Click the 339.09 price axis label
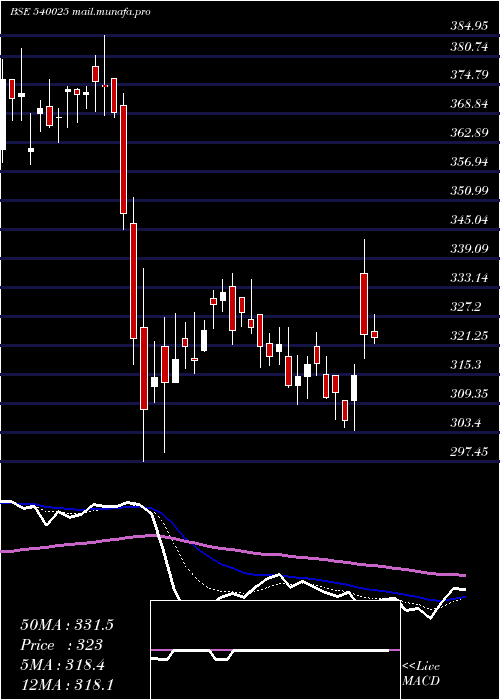The width and height of the screenshot is (500, 700). (468, 249)
